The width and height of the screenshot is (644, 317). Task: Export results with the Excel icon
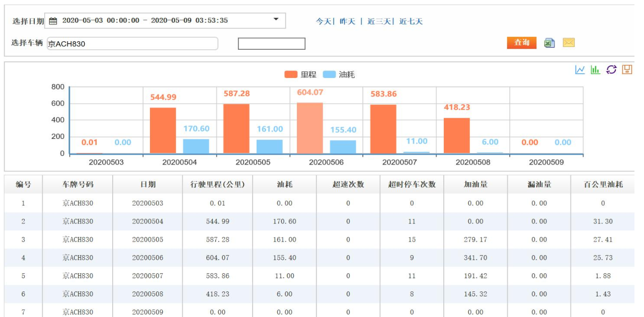click(x=549, y=43)
